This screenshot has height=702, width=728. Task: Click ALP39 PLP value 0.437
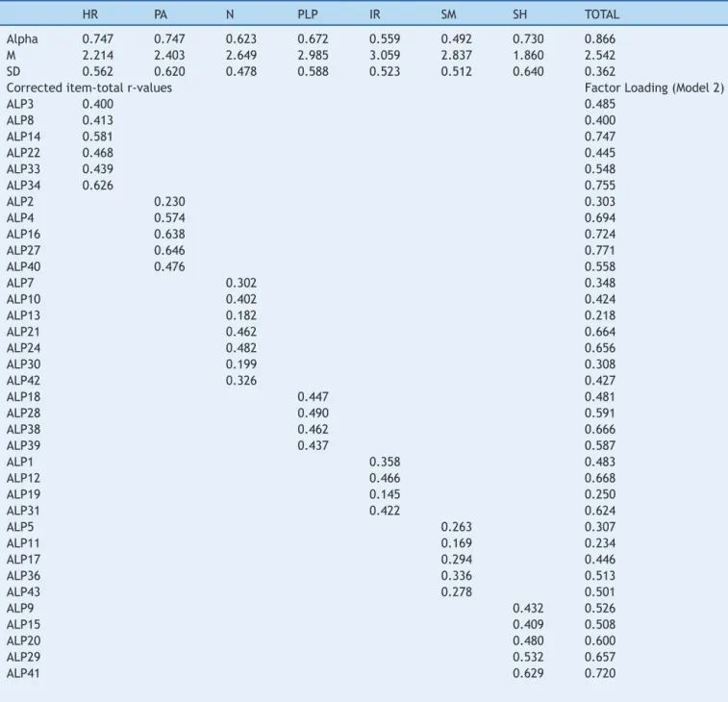313,445
